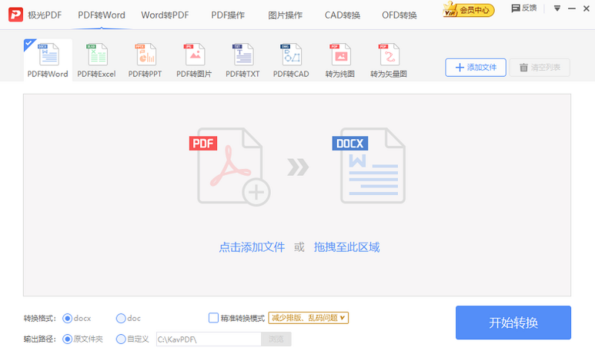Screen dimensions: 595x364
Task: Enable 精准转换模式 precision conversion
Action: click(213, 318)
